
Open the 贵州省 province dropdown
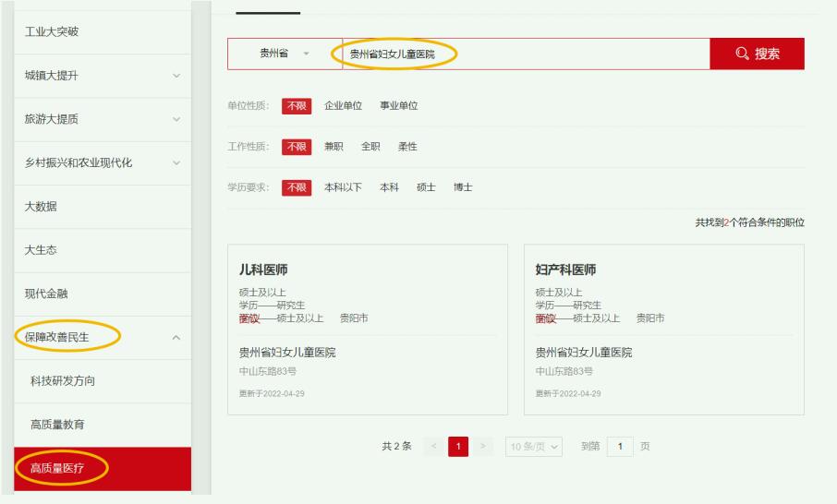click(285, 54)
